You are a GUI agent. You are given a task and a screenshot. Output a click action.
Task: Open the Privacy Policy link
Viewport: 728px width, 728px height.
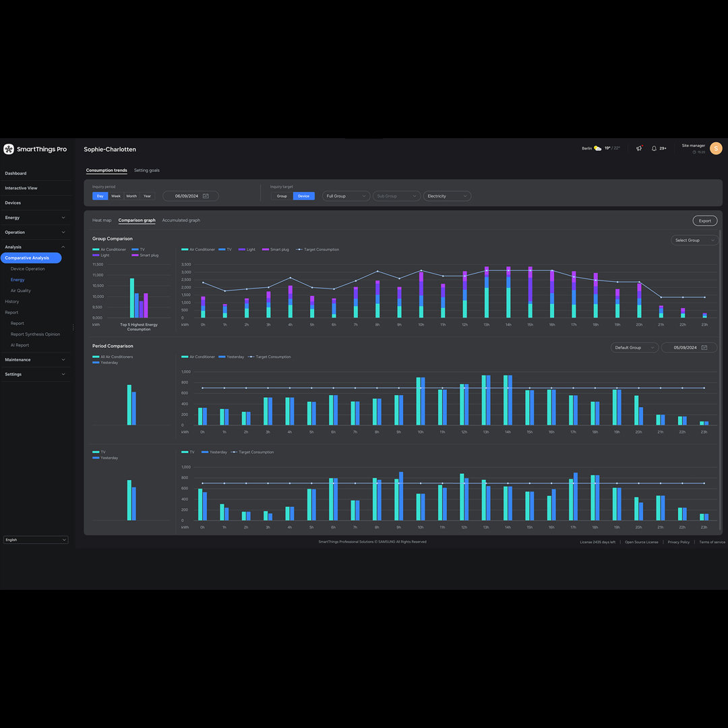coord(678,542)
